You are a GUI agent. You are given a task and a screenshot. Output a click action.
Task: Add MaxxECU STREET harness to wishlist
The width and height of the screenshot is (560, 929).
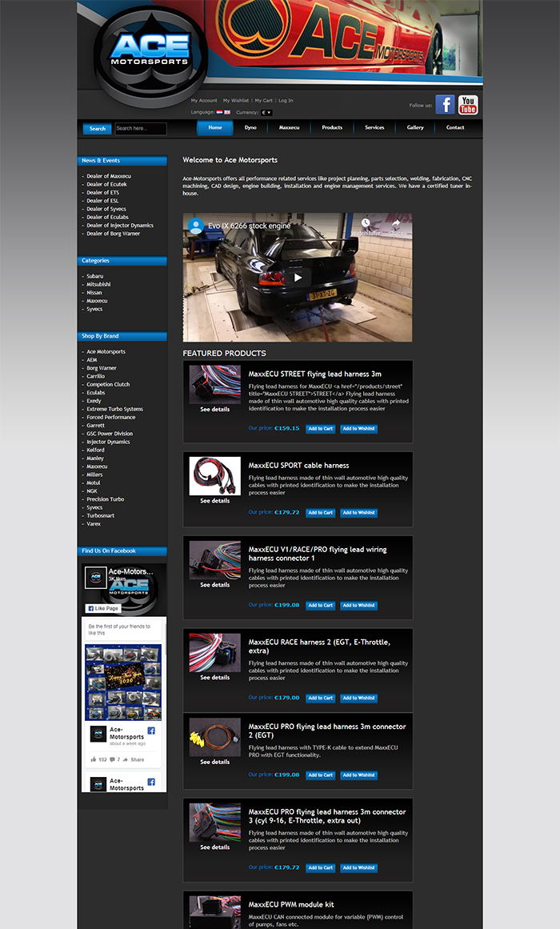coord(358,428)
